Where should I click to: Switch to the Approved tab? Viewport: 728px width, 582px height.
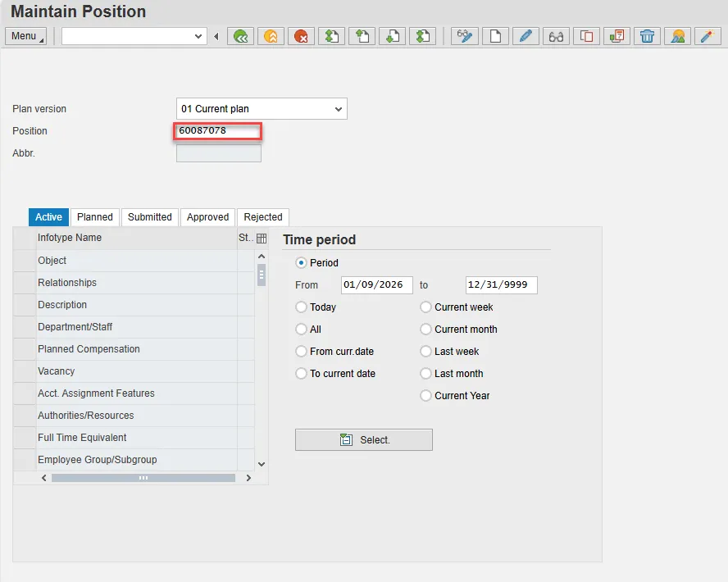point(207,217)
